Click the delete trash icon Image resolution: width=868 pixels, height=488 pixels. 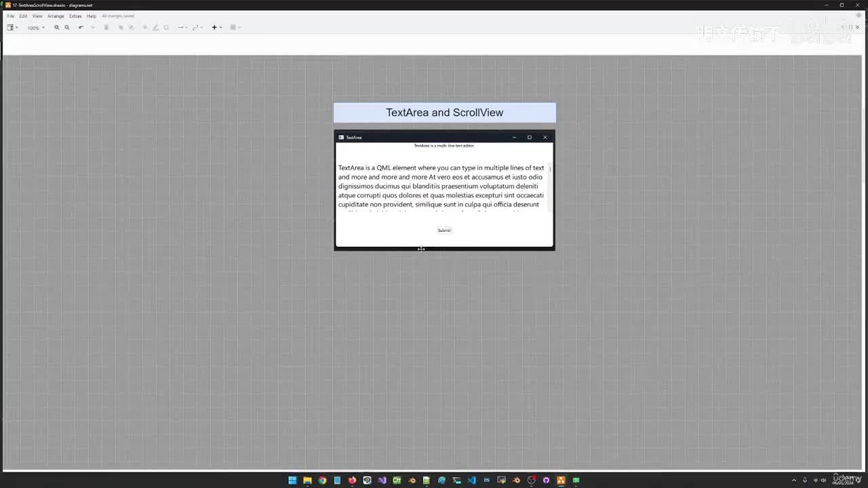click(x=106, y=28)
